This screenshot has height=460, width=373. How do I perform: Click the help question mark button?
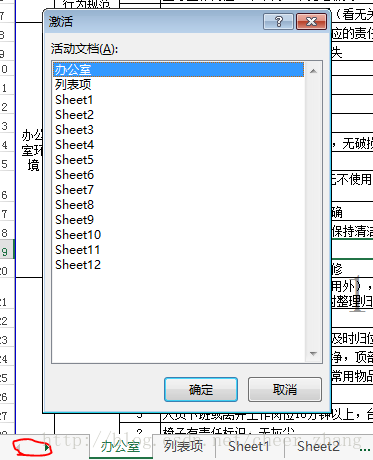click(278, 22)
